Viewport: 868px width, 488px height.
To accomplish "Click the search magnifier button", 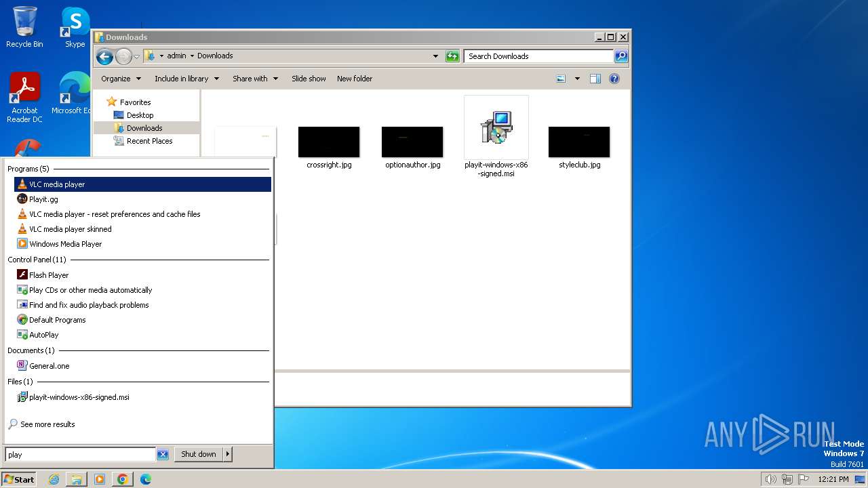I will point(621,56).
